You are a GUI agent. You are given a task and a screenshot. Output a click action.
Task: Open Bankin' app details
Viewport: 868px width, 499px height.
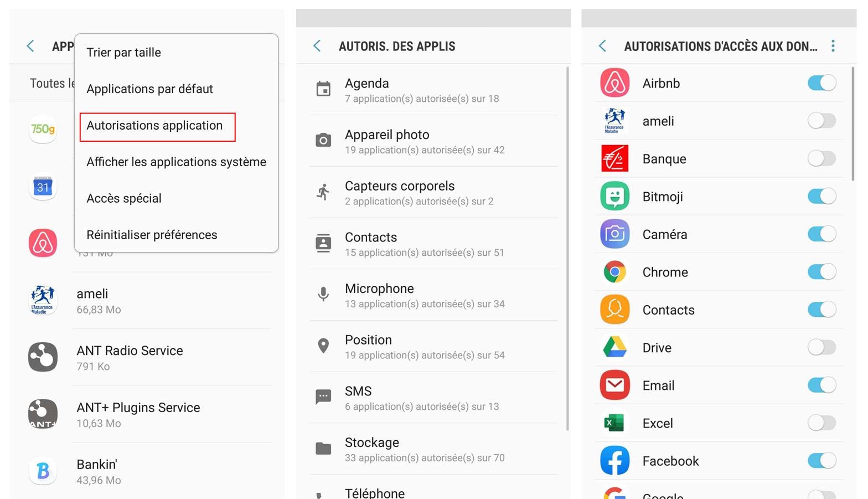pos(149,471)
